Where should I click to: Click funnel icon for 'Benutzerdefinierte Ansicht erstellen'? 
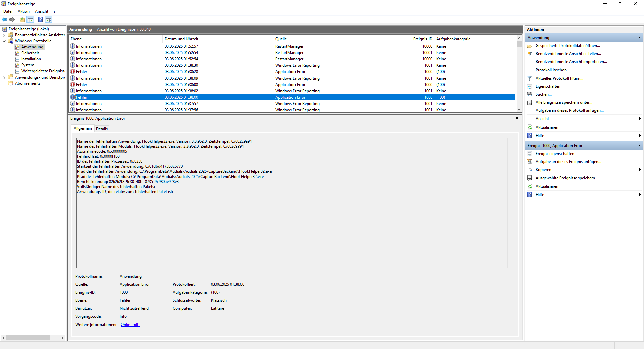530,54
